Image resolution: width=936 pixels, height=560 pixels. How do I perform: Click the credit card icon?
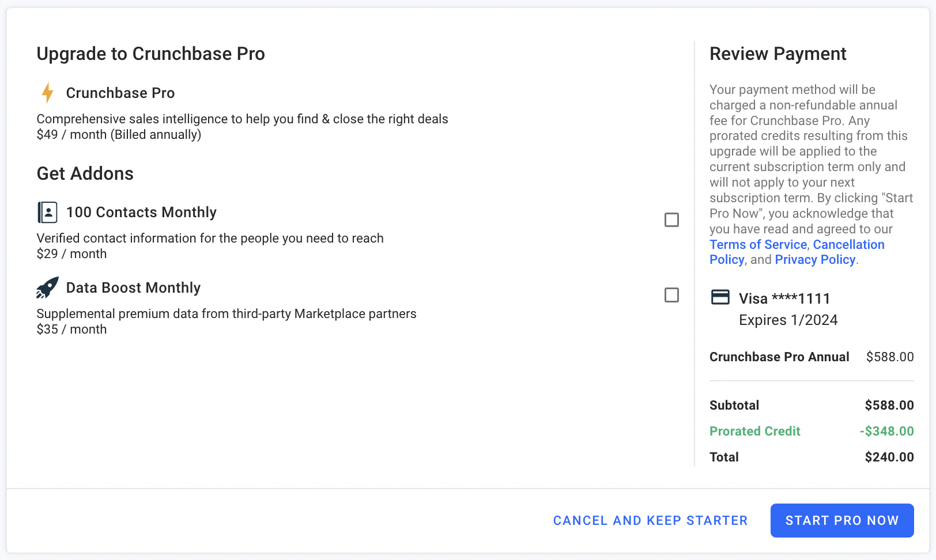tap(720, 297)
